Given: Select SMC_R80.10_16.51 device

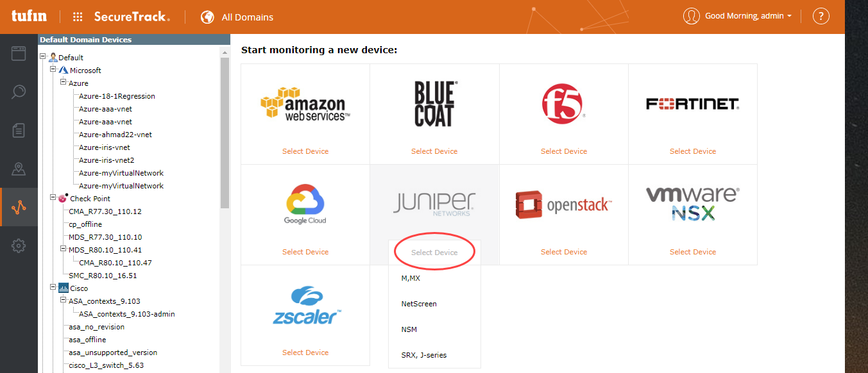Looking at the screenshot, I should point(103,276).
